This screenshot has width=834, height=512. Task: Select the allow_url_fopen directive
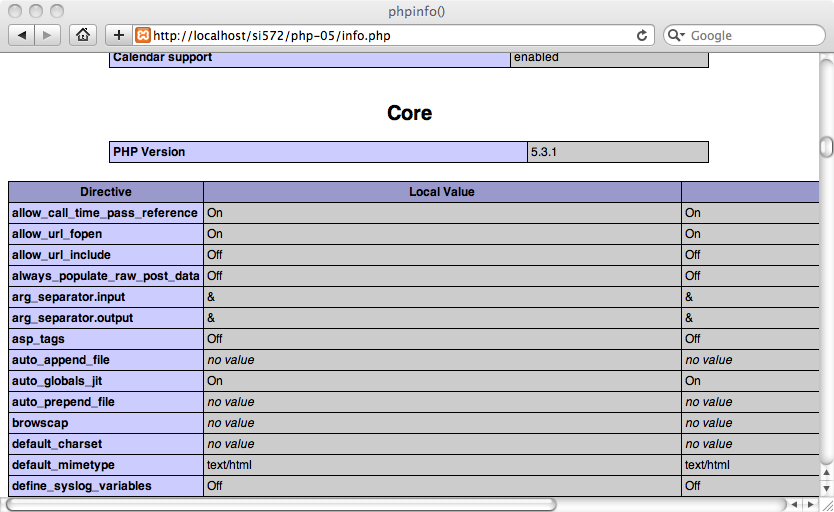click(106, 234)
